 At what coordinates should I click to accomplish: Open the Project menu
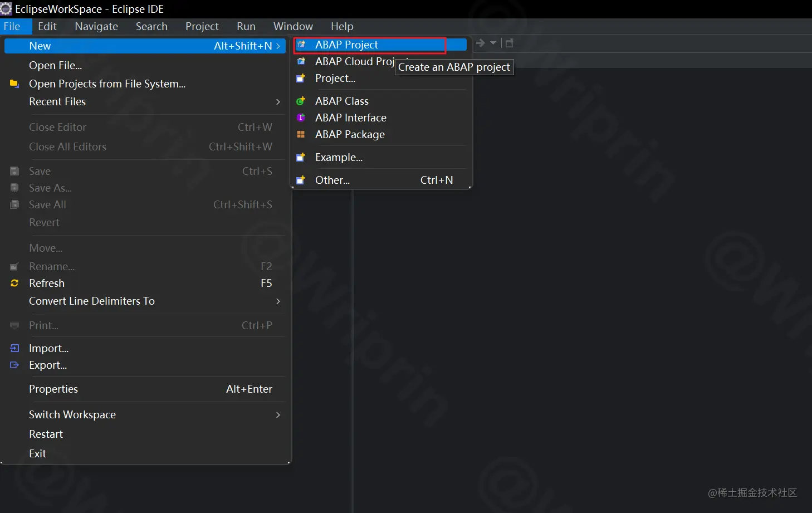click(202, 26)
